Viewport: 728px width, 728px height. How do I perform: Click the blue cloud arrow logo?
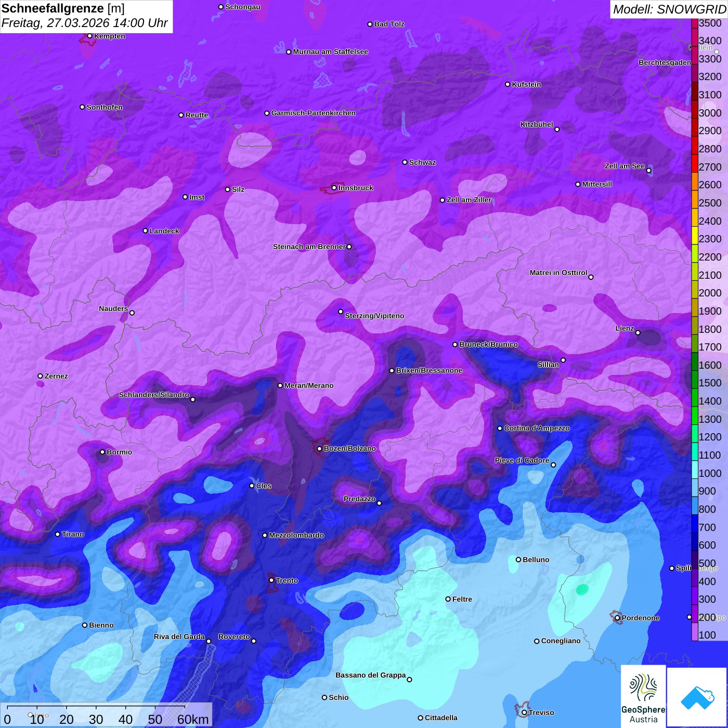pyautogui.click(x=697, y=697)
